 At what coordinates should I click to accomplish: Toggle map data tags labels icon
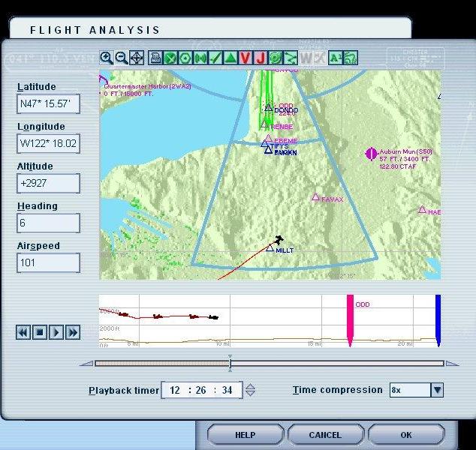(x=336, y=58)
